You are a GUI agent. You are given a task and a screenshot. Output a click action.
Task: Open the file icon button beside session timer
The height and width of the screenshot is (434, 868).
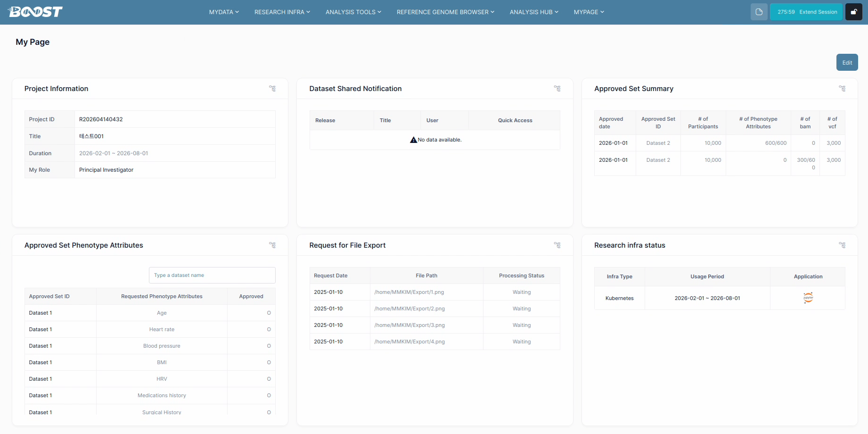coord(759,12)
